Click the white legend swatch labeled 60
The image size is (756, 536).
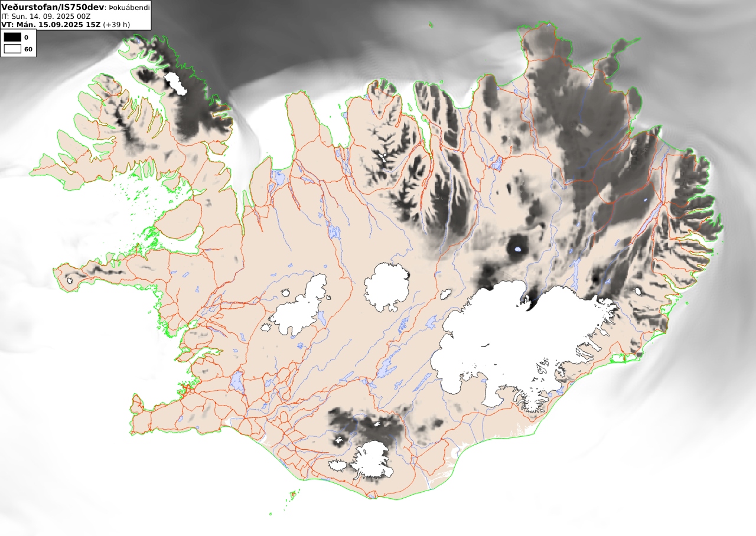[12, 49]
